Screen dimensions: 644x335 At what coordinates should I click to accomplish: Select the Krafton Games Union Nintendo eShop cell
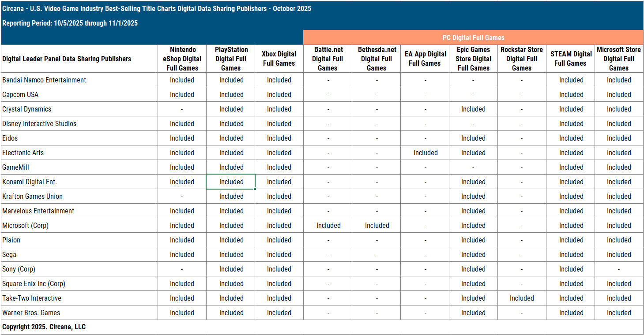[x=182, y=197]
